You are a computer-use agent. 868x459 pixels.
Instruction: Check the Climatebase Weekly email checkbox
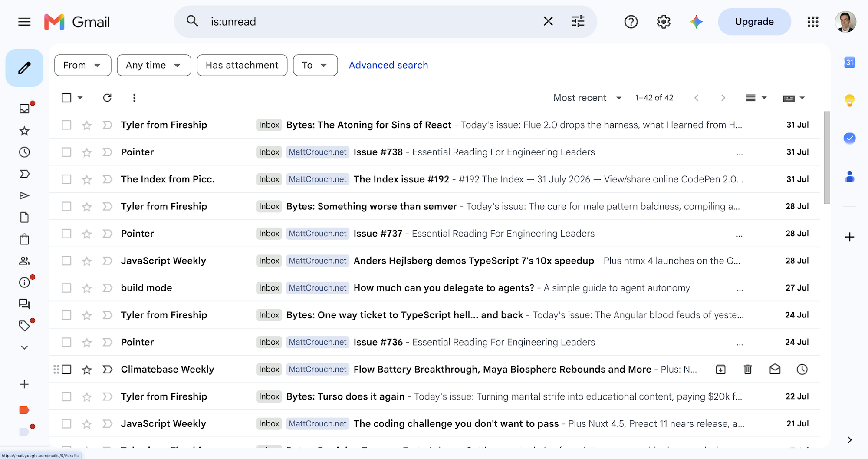[x=66, y=370]
